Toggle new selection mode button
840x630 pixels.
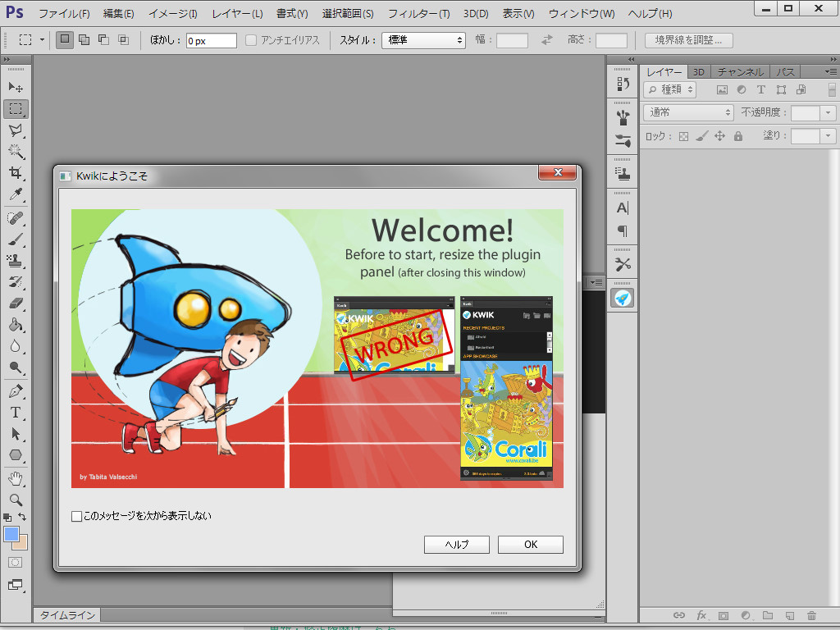(x=65, y=39)
